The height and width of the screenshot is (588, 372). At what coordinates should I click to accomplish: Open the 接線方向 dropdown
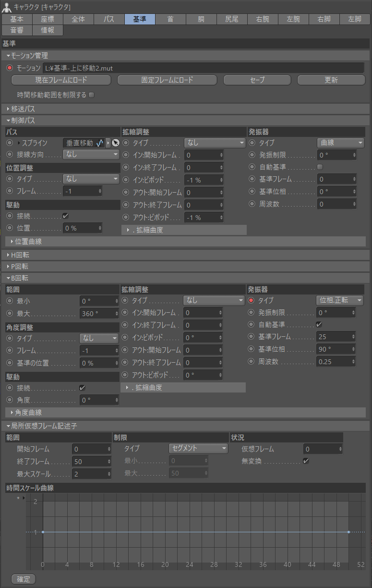pyautogui.click(x=92, y=155)
